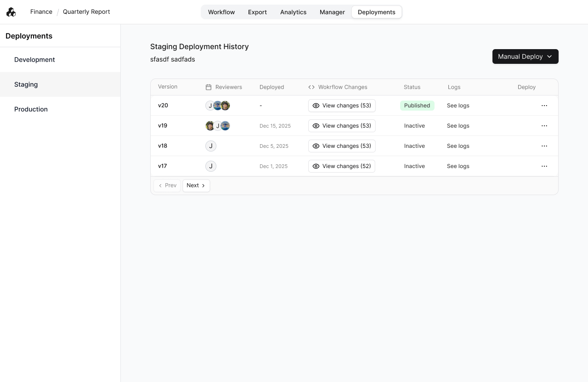Click the Version column header
Screen dimensions: 588x382
coord(168,87)
